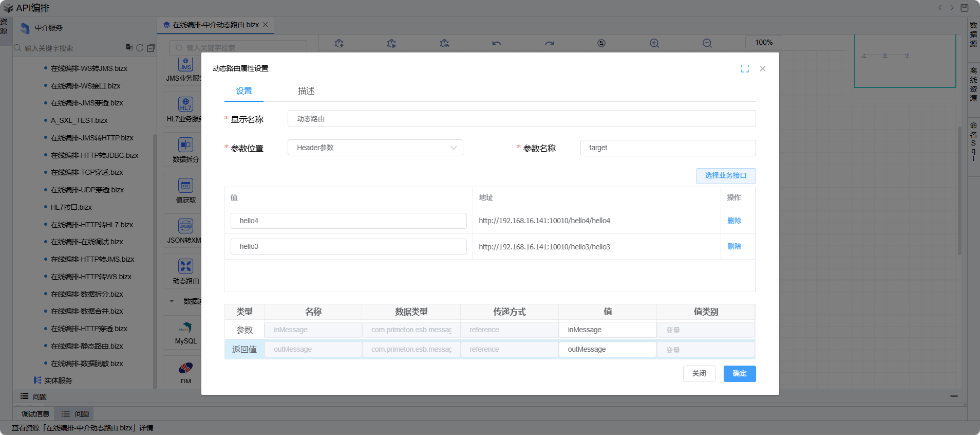Select the 动态路由 component icon

(x=185, y=266)
